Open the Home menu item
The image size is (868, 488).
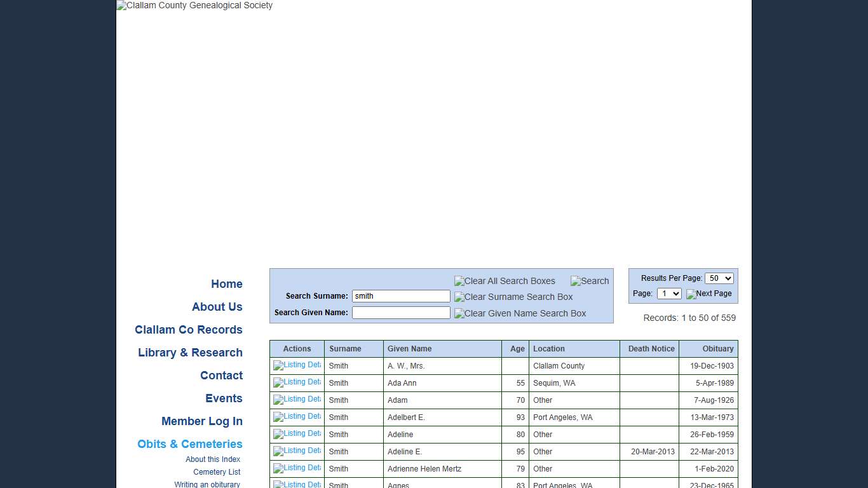click(x=226, y=284)
